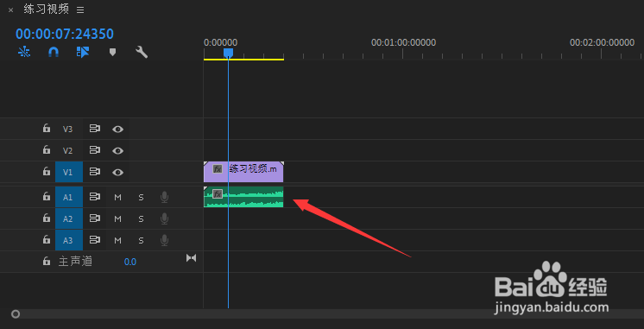Hide V2 track output with eye
The width and height of the screenshot is (644, 329).
tap(118, 151)
